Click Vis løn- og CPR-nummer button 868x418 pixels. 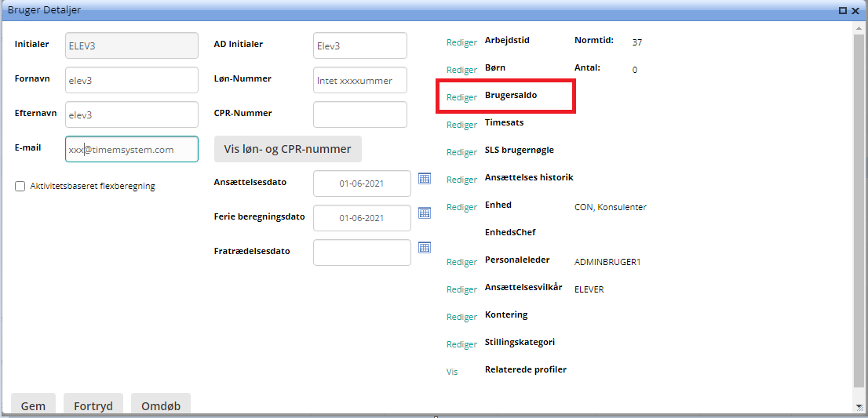(288, 148)
